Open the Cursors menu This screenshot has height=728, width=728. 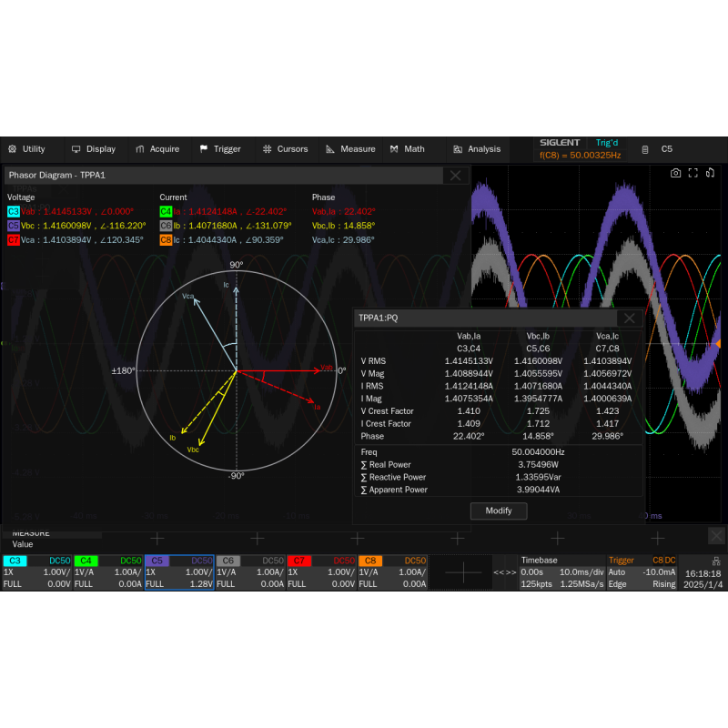[285, 149]
